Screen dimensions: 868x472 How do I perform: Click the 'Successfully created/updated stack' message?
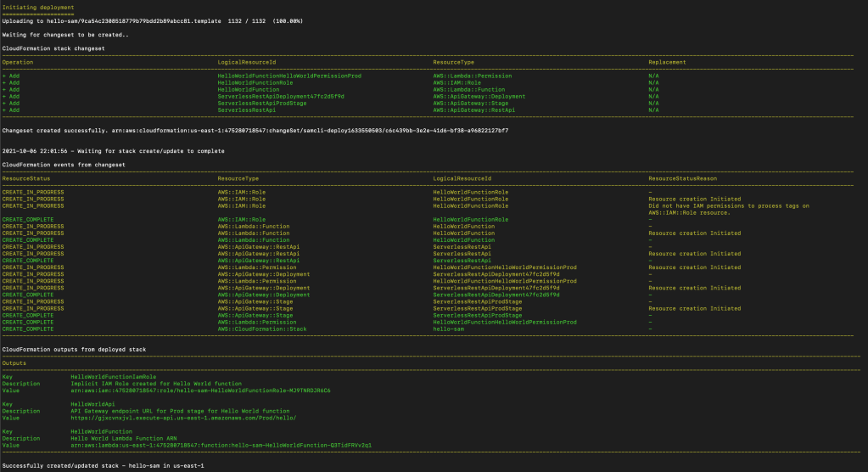coord(103,466)
